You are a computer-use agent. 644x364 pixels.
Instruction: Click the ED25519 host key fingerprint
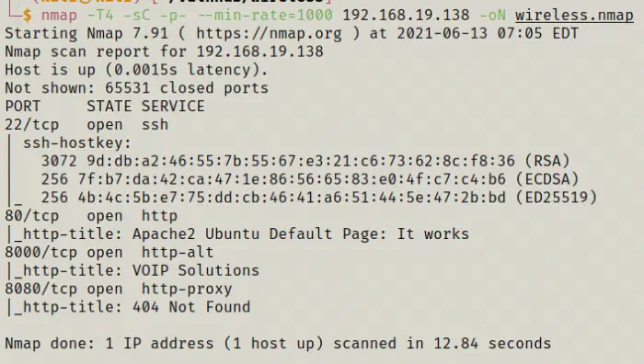[x=292, y=198]
